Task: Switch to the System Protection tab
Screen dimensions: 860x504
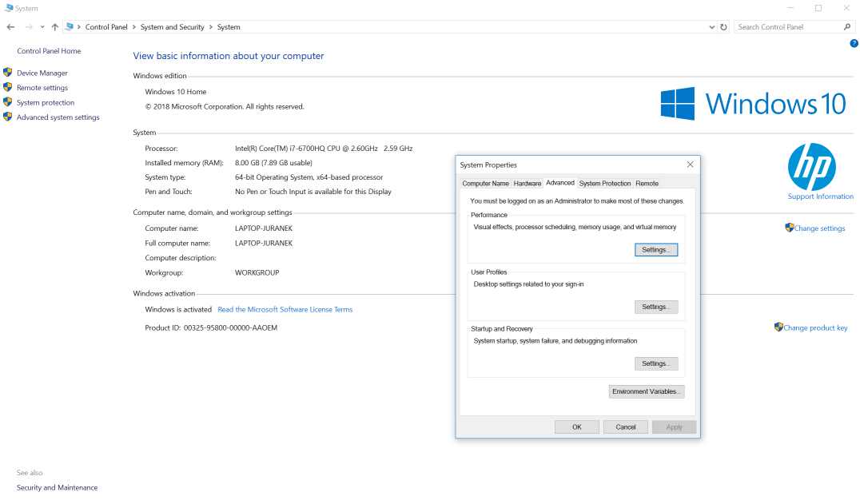Action: pyautogui.click(x=605, y=184)
